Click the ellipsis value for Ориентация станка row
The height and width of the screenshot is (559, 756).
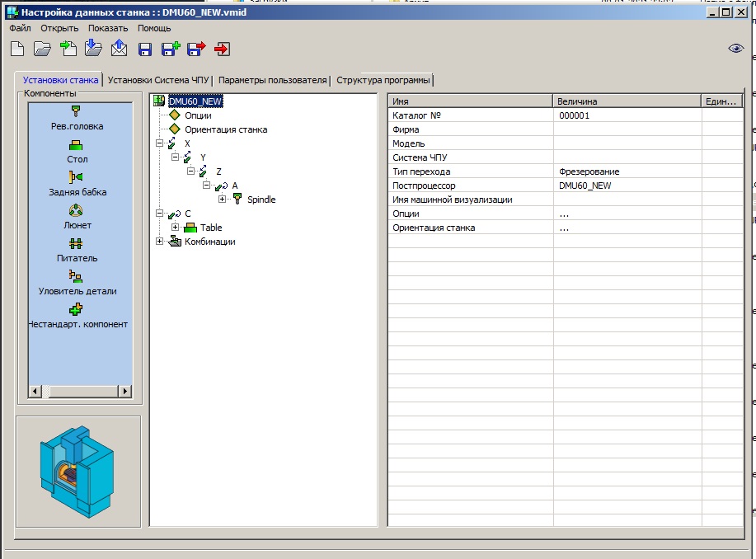point(564,228)
